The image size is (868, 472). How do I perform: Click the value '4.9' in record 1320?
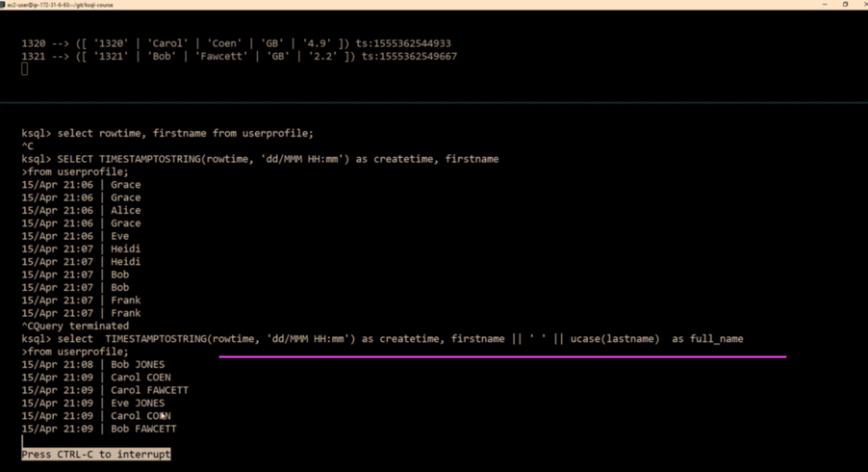pyautogui.click(x=316, y=43)
